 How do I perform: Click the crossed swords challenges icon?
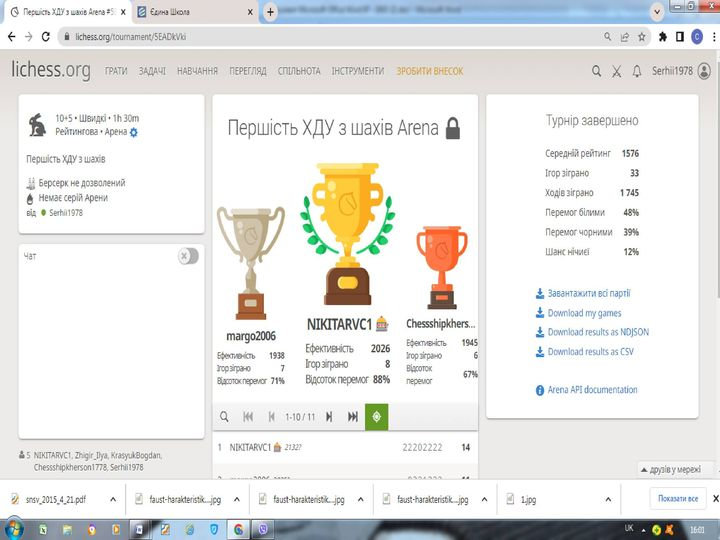[x=617, y=71]
